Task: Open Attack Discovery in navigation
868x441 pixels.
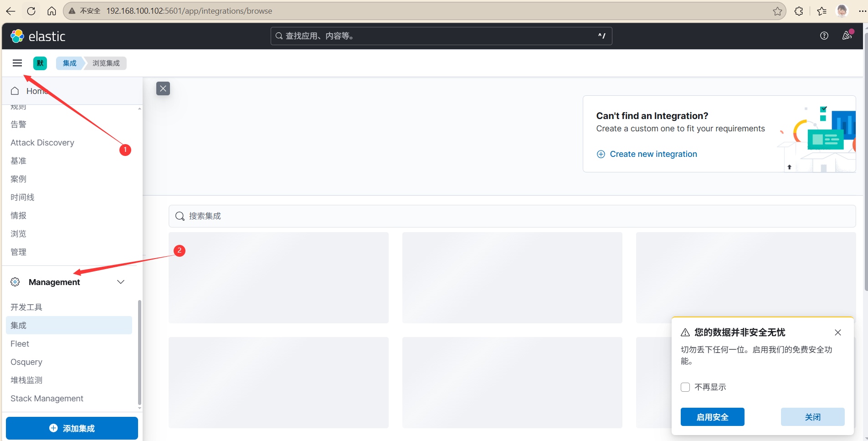Action: 42,143
